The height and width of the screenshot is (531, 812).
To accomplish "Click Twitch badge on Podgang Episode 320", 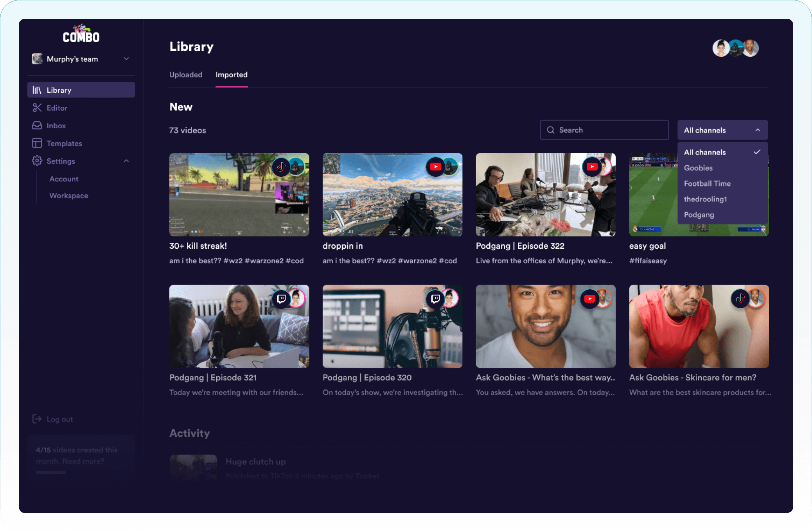I will point(435,299).
